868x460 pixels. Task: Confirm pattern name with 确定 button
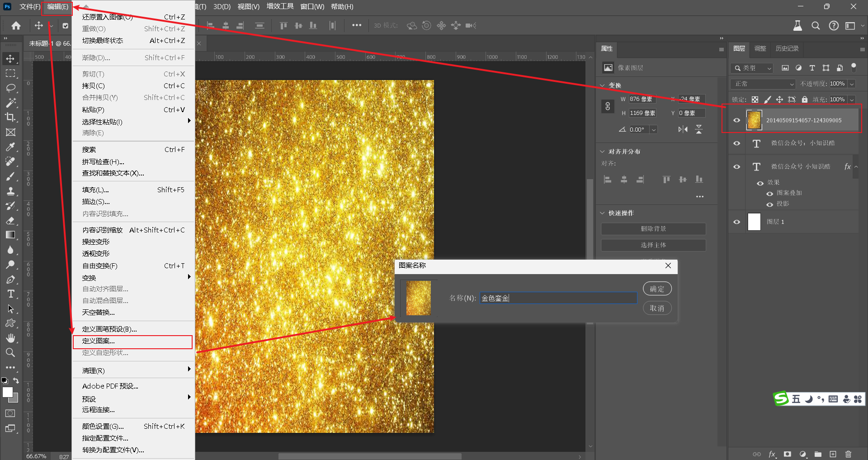pos(657,289)
